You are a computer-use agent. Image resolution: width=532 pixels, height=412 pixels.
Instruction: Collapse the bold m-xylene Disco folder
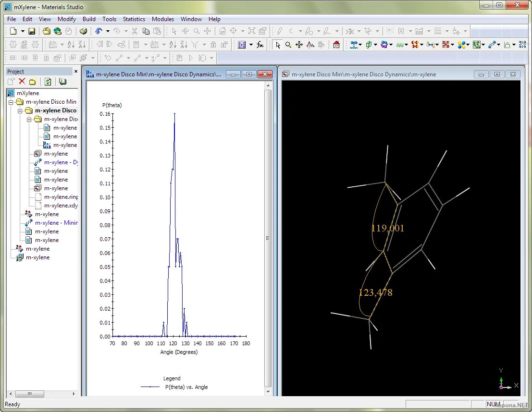coord(20,110)
